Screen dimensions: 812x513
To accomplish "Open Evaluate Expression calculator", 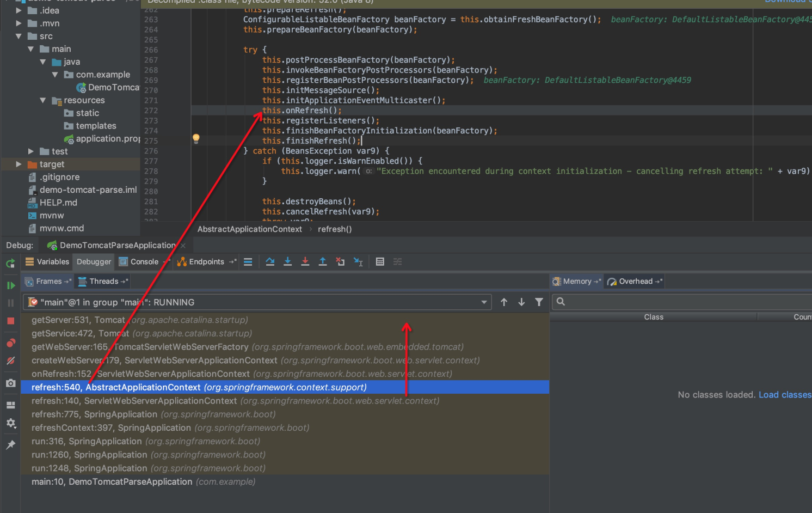I will click(x=380, y=262).
